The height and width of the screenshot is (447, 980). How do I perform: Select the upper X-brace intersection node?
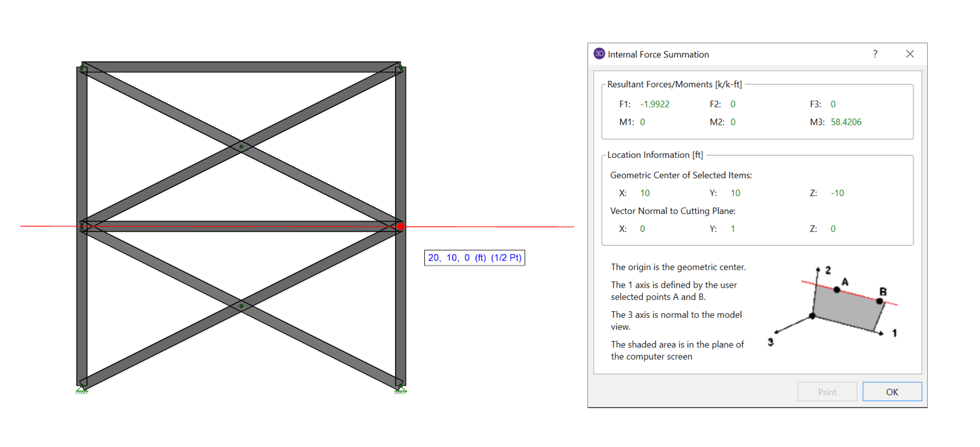pyautogui.click(x=241, y=147)
